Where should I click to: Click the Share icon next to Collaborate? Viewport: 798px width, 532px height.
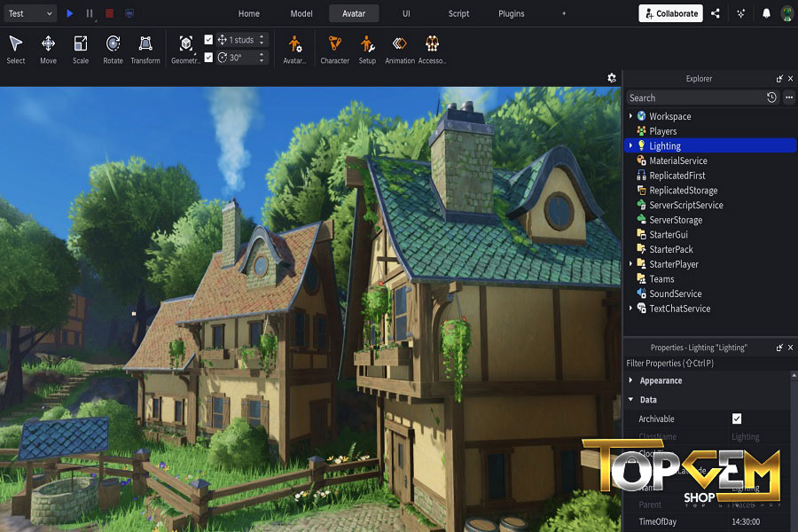716,13
